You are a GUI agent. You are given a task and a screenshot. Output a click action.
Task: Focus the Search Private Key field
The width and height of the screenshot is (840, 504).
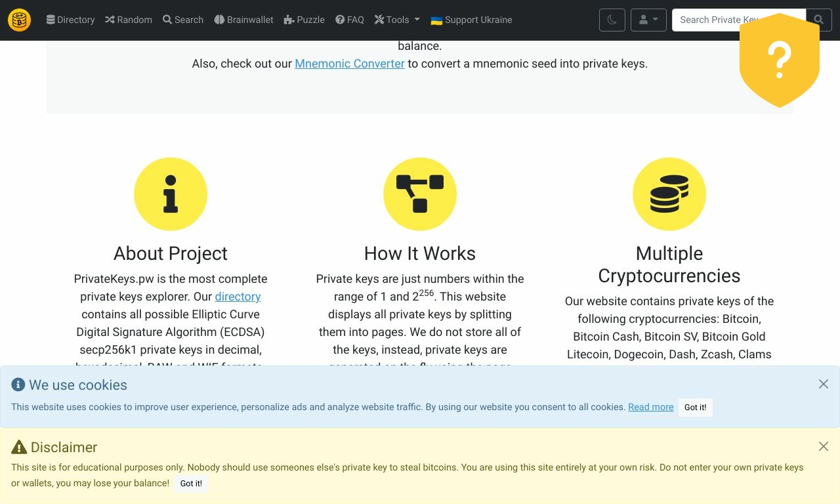(x=739, y=20)
